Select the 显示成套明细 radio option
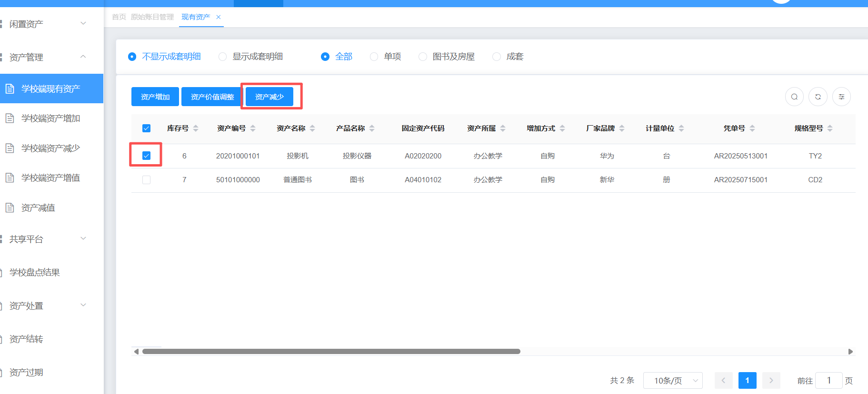 [222, 57]
